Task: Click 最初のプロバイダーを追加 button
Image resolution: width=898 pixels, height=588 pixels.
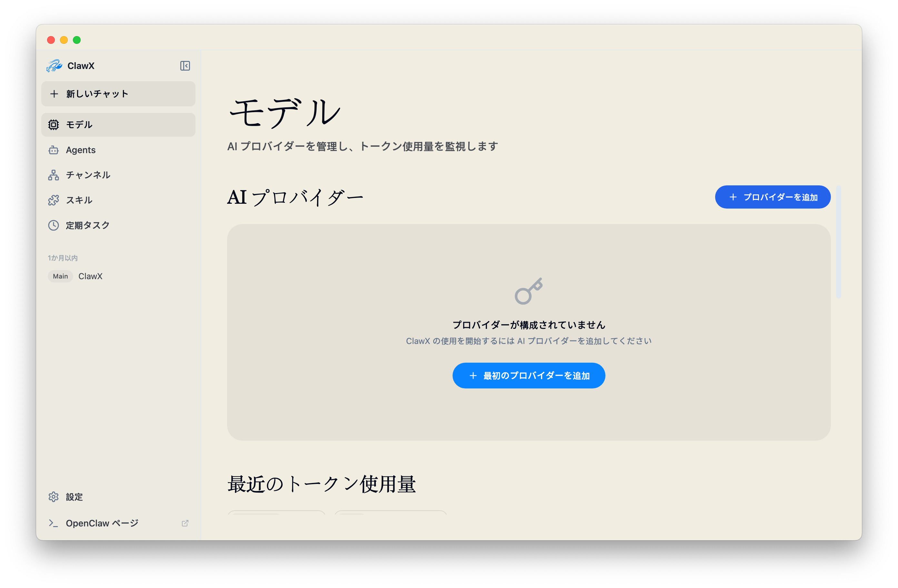Action: click(x=529, y=376)
